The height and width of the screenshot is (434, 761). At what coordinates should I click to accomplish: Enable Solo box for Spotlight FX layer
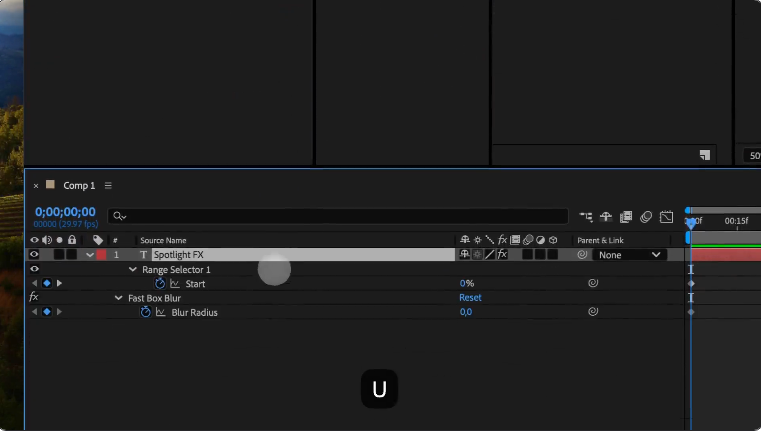(59, 255)
